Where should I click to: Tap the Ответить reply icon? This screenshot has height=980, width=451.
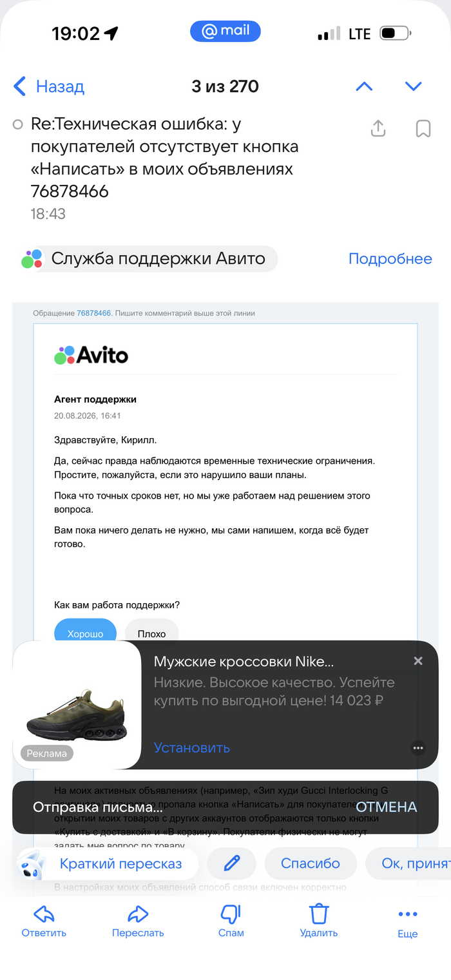click(x=44, y=921)
